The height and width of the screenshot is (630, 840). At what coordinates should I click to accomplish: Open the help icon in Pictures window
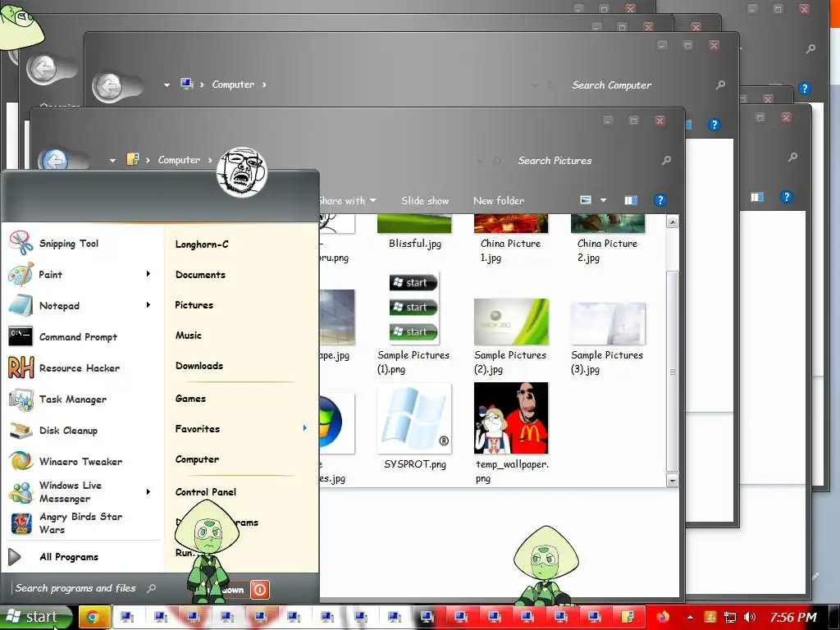pos(660,200)
